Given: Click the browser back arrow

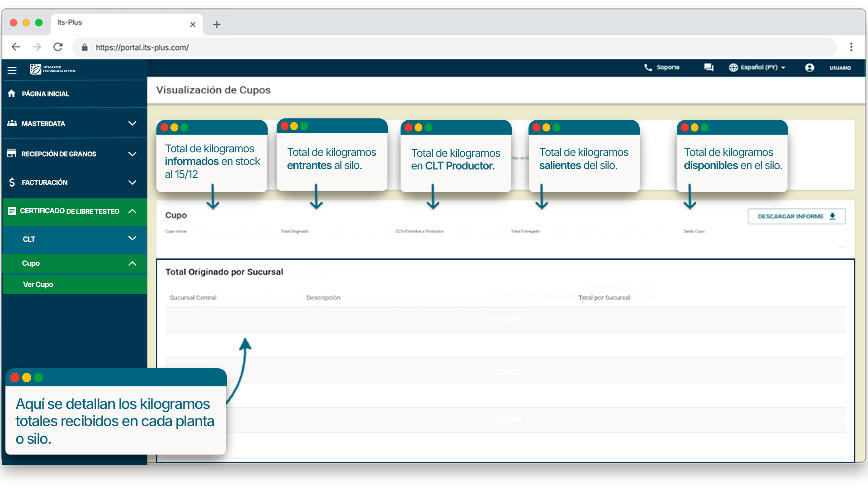Looking at the screenshot, I should 16,47.
